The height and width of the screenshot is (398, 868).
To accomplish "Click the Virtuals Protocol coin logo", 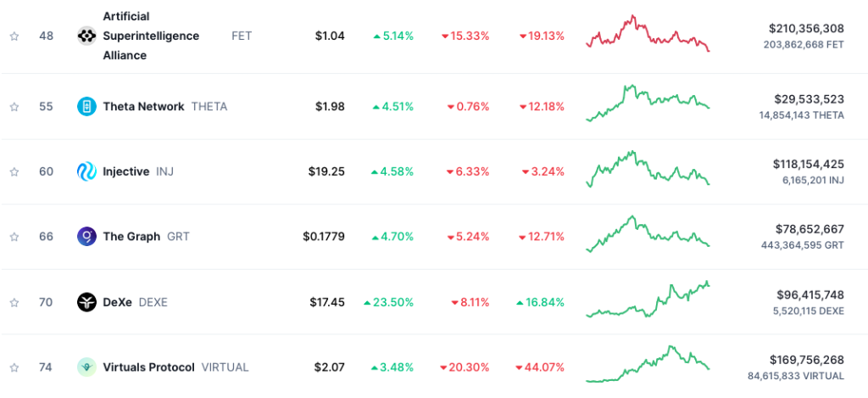I will point(86,367).
